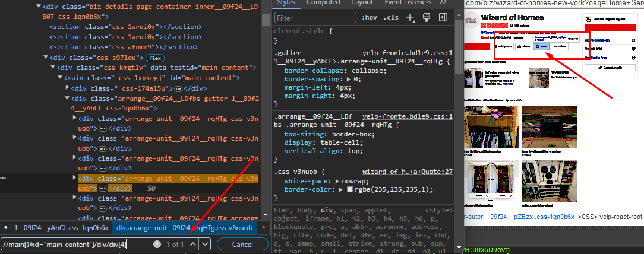This screenshot has height=254, width=644.
Task: Click the New Style Rule plus icon
Action: pos(410,18)
